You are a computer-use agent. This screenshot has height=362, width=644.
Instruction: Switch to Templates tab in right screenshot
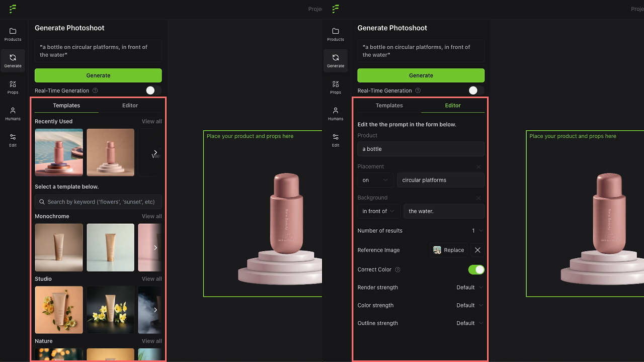(x=389, y=106)
